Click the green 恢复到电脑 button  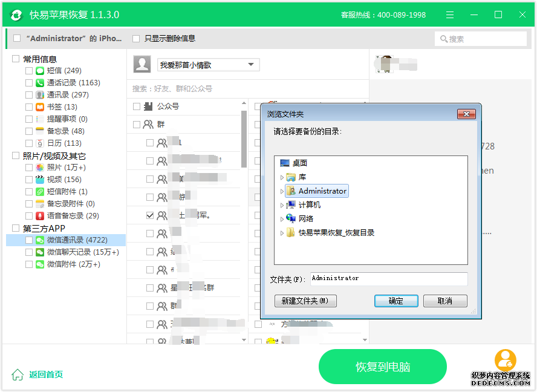(383, 367)
